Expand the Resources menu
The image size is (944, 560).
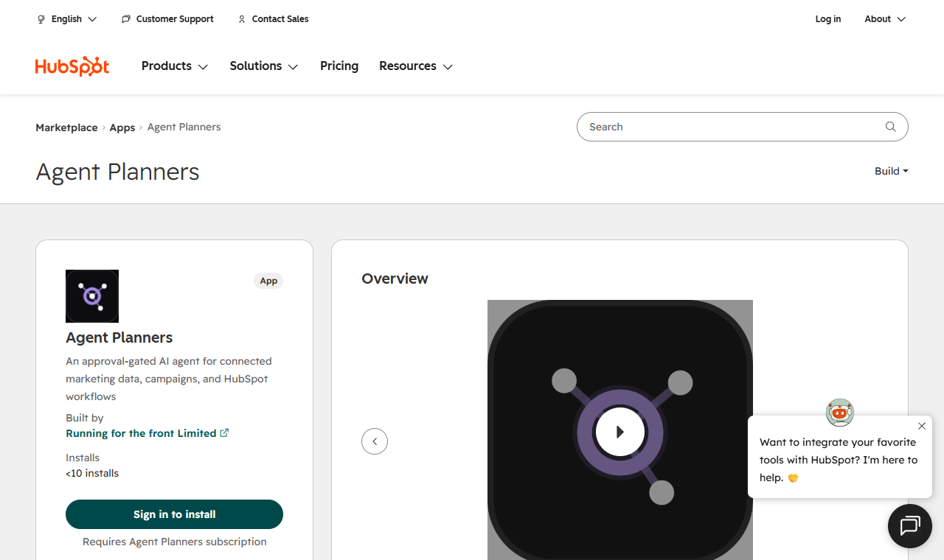416,66
